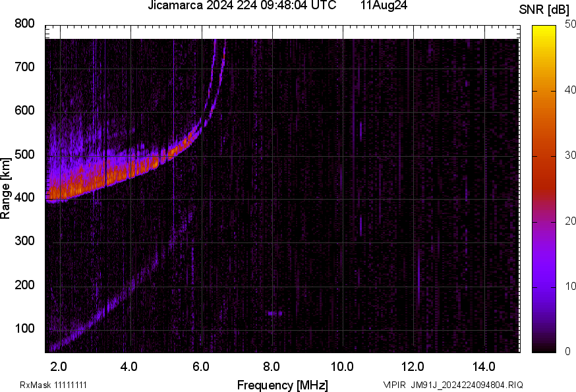
Task: Click the 100 range tick label
Action: click(x=24, y=329)
